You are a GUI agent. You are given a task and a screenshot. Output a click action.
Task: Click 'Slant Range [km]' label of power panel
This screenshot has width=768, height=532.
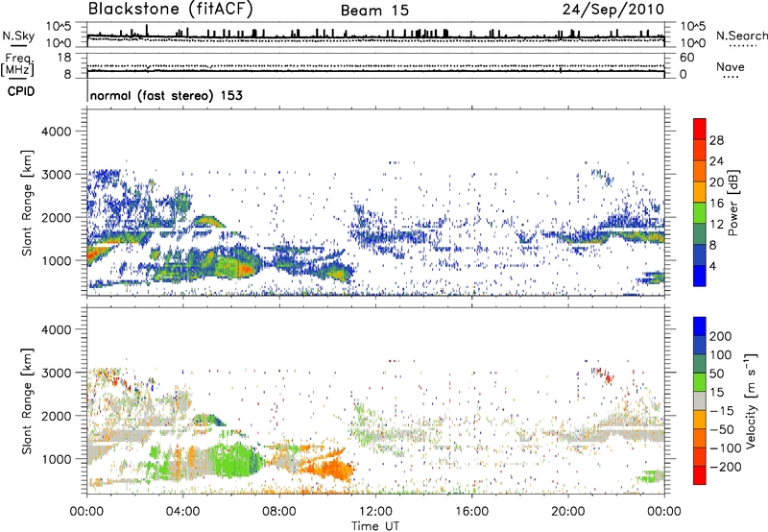27,203
